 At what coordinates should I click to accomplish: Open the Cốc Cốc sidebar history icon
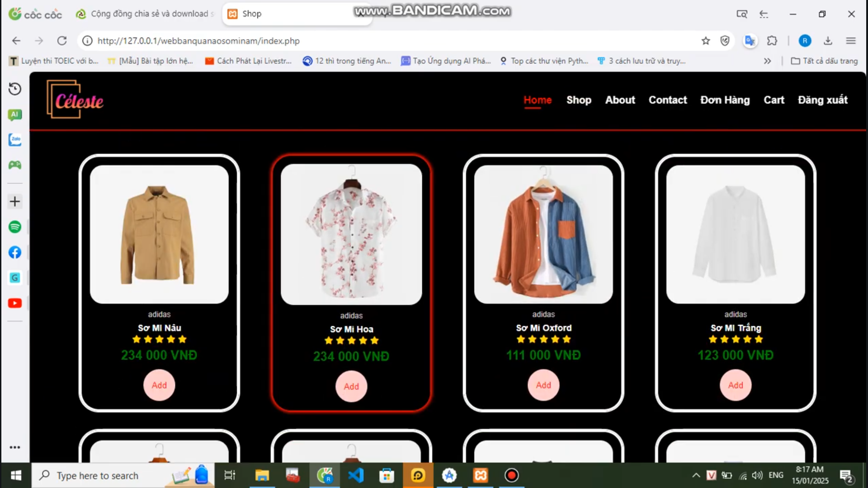click(x=15, y=89)
